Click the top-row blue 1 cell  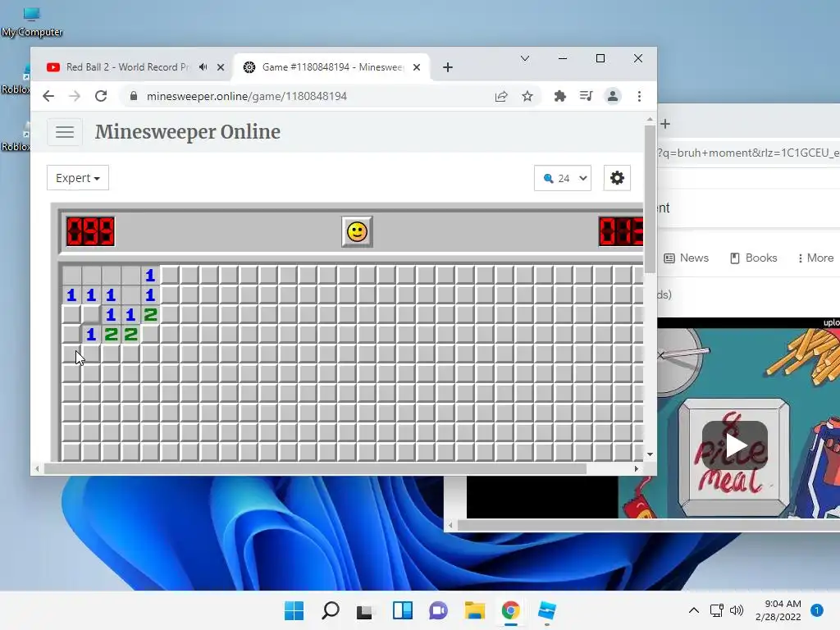[x=151, y=276]
